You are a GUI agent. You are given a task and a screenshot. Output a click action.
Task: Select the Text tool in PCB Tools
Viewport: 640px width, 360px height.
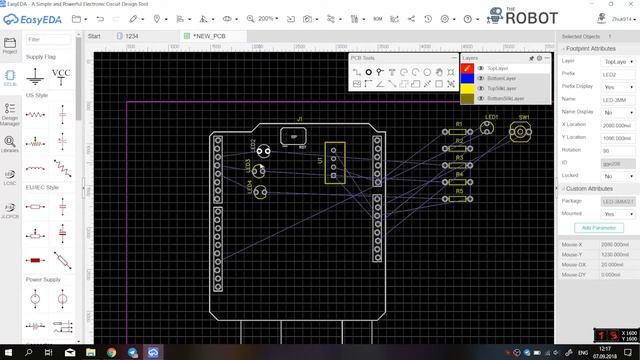point(392,72)
